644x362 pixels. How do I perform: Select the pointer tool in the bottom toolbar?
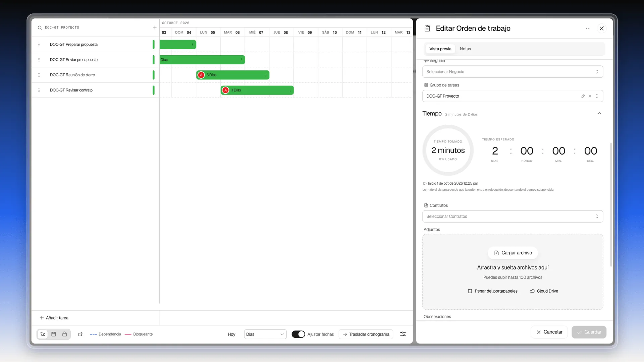pos(43,334)
